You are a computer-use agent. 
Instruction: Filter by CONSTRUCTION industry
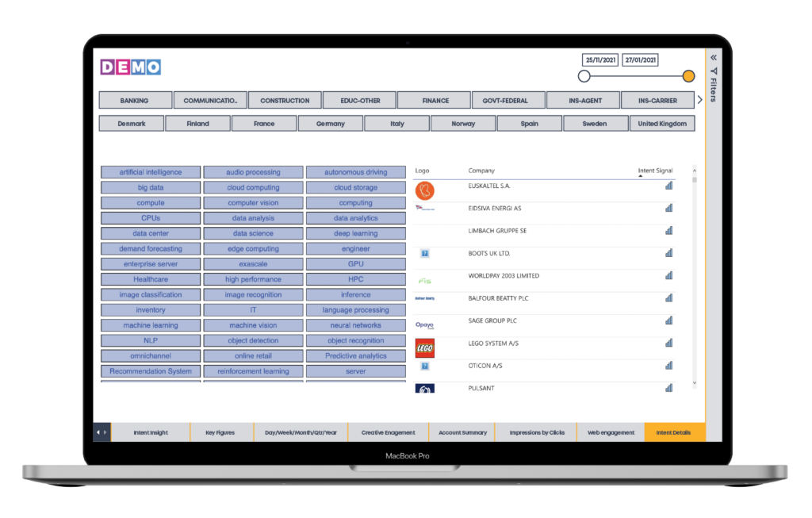(285, 101)
